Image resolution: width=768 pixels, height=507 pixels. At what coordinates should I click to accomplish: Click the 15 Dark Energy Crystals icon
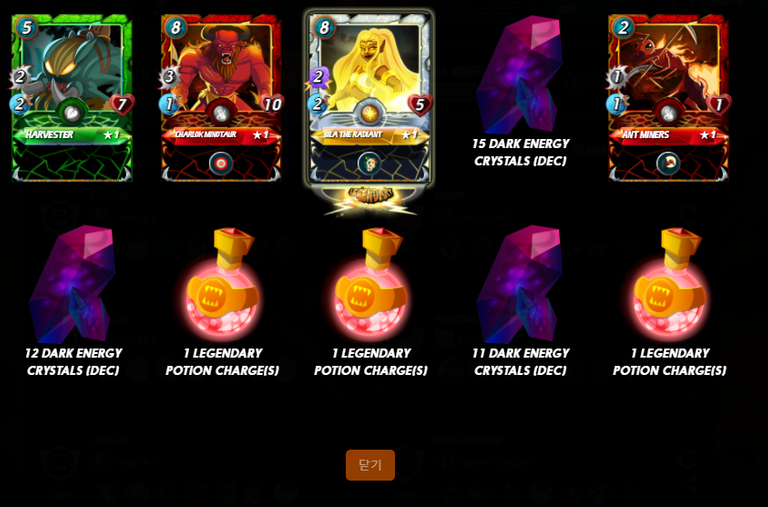(x=520, y=74)
